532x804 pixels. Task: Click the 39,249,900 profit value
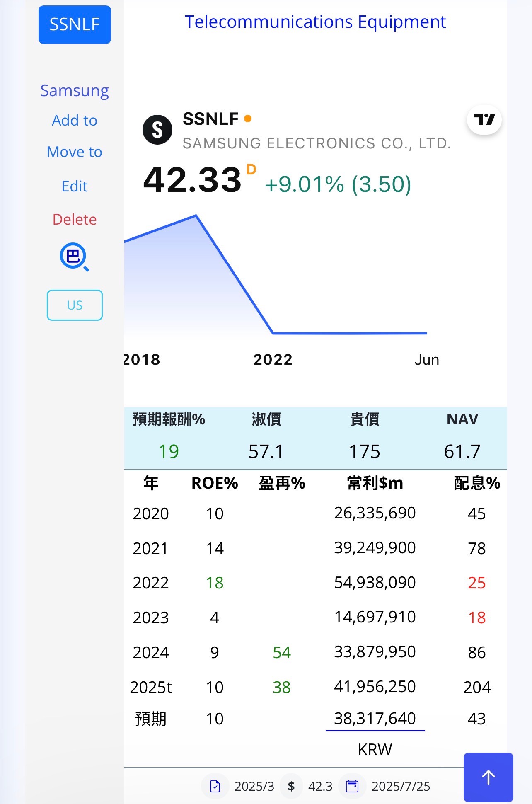pyautogui.click(x=375, y=548)
